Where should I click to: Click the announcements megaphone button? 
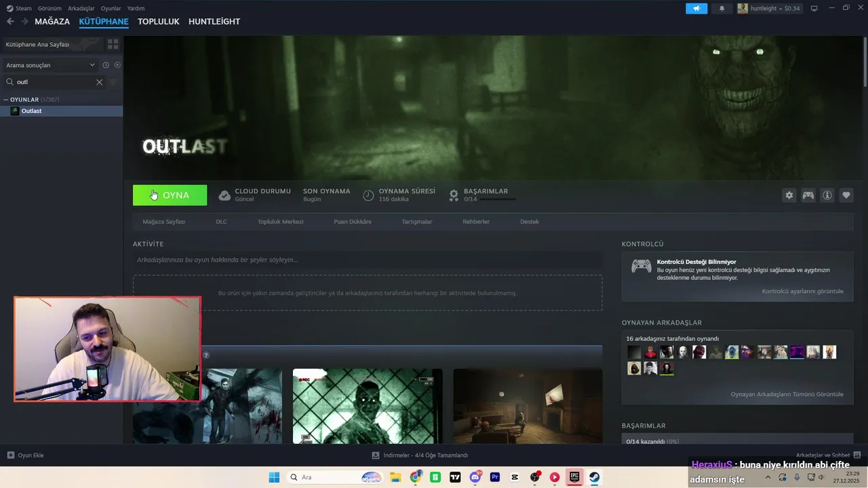coord(696,8)
